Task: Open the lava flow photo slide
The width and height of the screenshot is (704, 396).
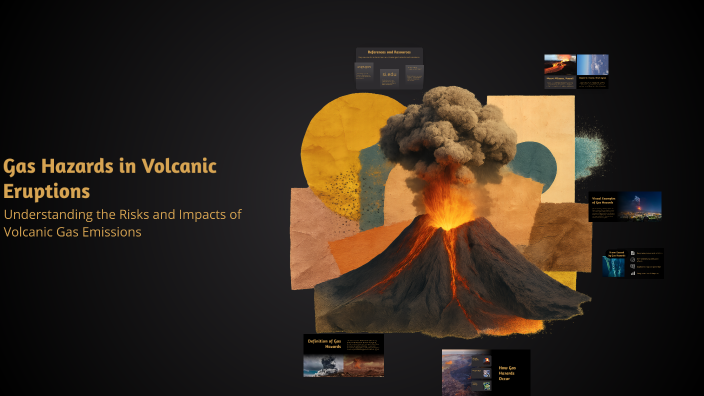Action: coord(560,71)
